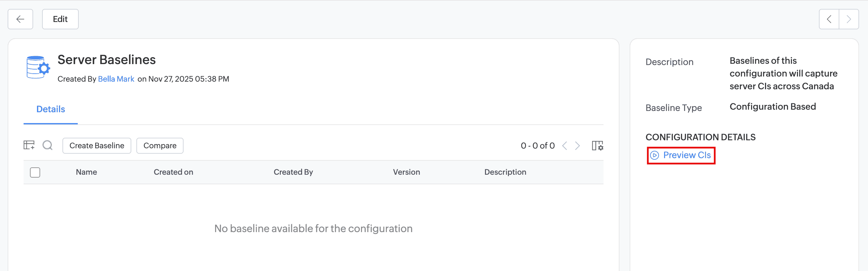Go to next configuration record
868x271 pixels.
tap(849, 19)
